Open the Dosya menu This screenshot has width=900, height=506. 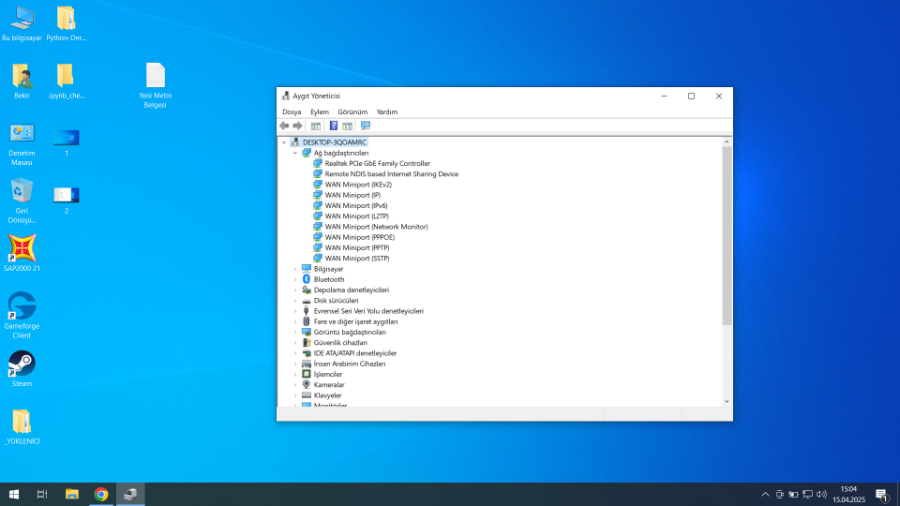tap(291, 112)
